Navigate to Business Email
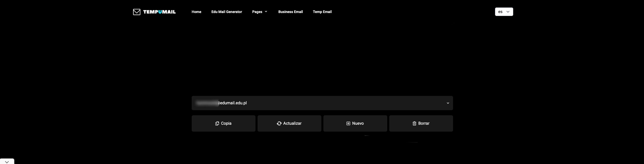 [290, 12]
